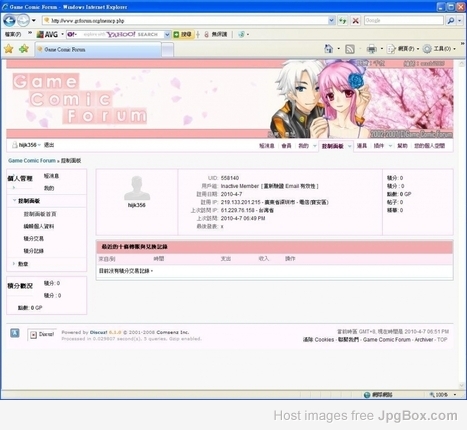Open the Page menu in command bar
This screenshot has height=430, width=467.
402,49
